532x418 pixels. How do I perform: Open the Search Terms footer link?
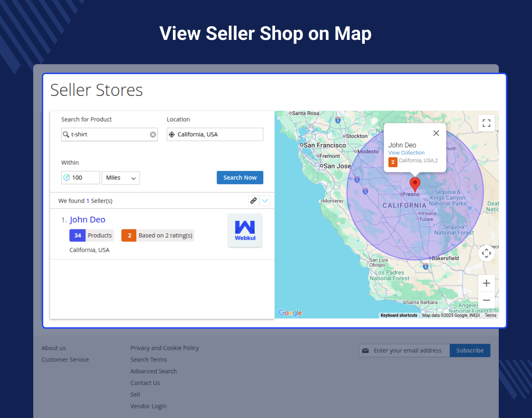click(x=149, y=360)
